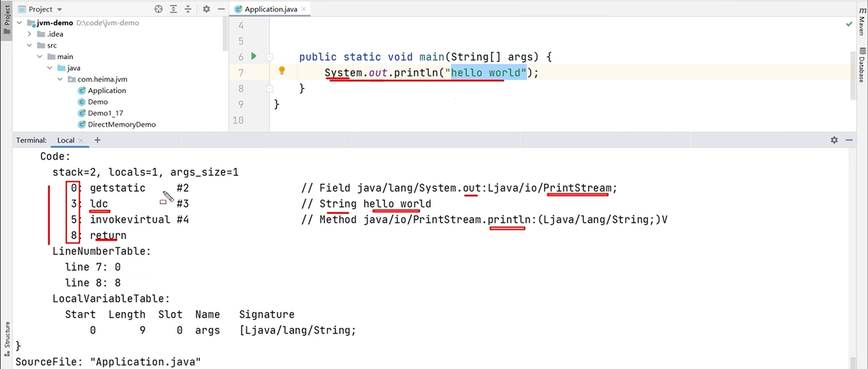
Task: Add a new terminal session tab
Action: (97, 140)
